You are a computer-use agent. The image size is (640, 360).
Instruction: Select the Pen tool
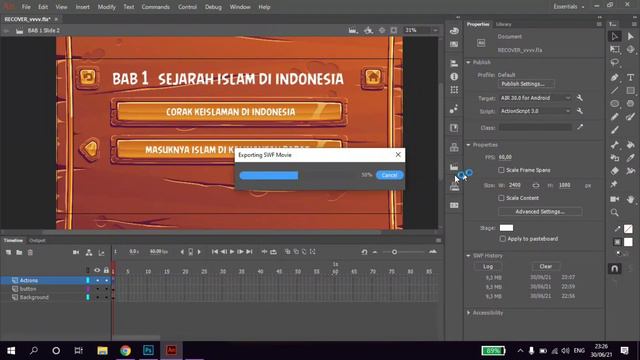tap(615, 77)
